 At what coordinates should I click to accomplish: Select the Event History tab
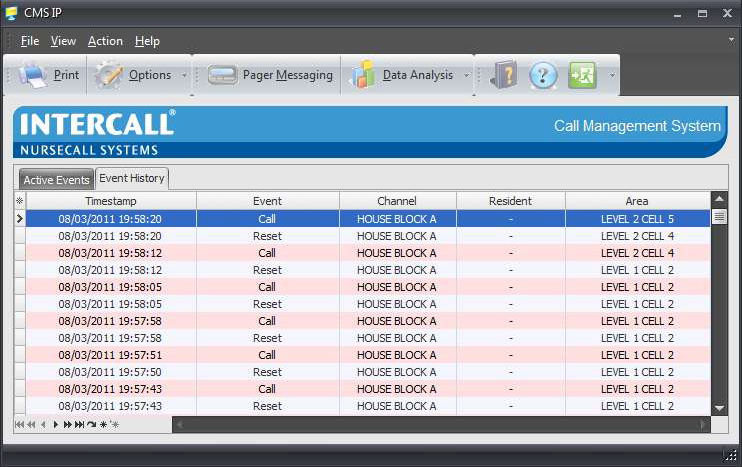click(132, 178)
